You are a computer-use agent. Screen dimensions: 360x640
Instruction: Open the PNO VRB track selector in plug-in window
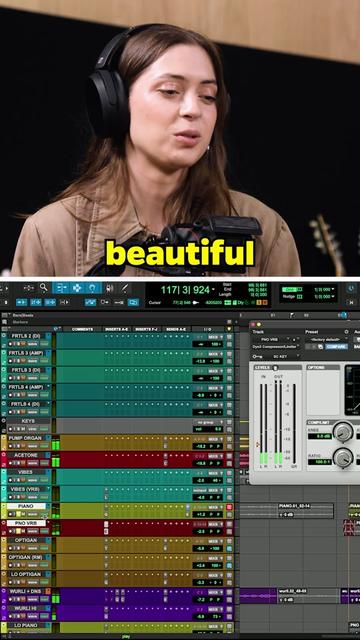tap(270, 339)
